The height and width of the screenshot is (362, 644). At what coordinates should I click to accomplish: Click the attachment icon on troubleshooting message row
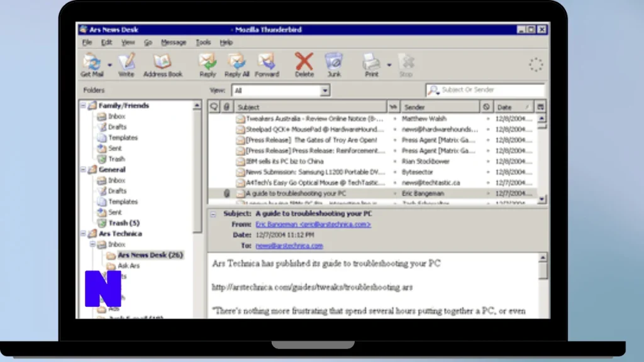tap(226, 194)
